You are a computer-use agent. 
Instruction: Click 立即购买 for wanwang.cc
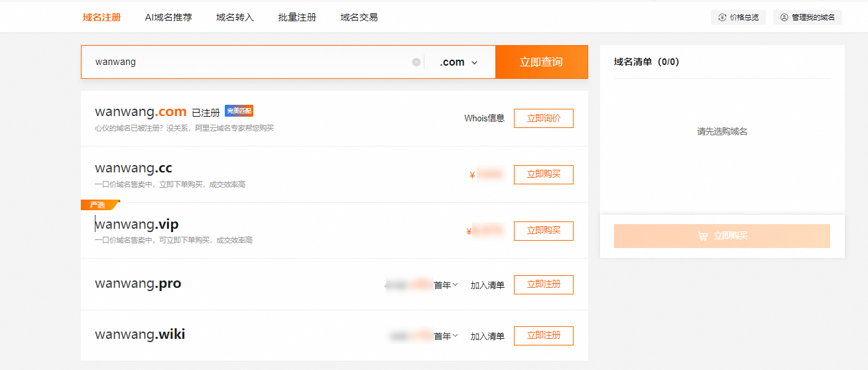tap(544, 174)
